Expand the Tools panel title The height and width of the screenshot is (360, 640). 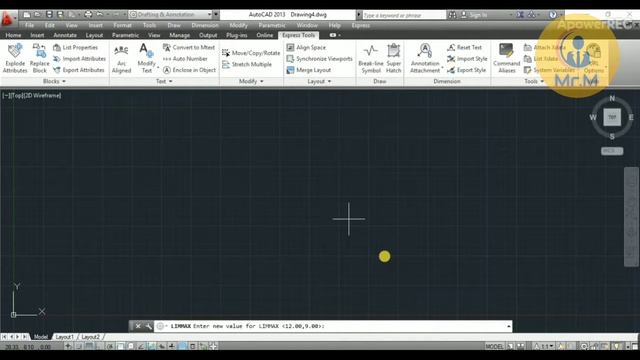pos(534,81)
